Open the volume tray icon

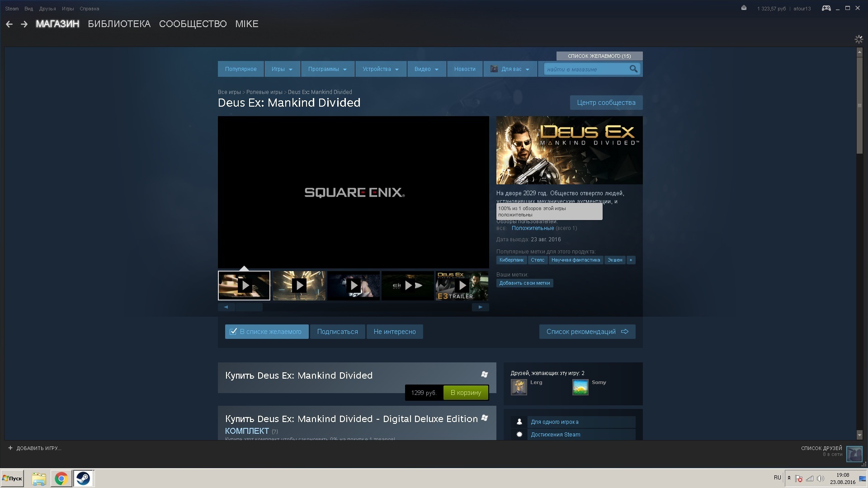(820, 479)
